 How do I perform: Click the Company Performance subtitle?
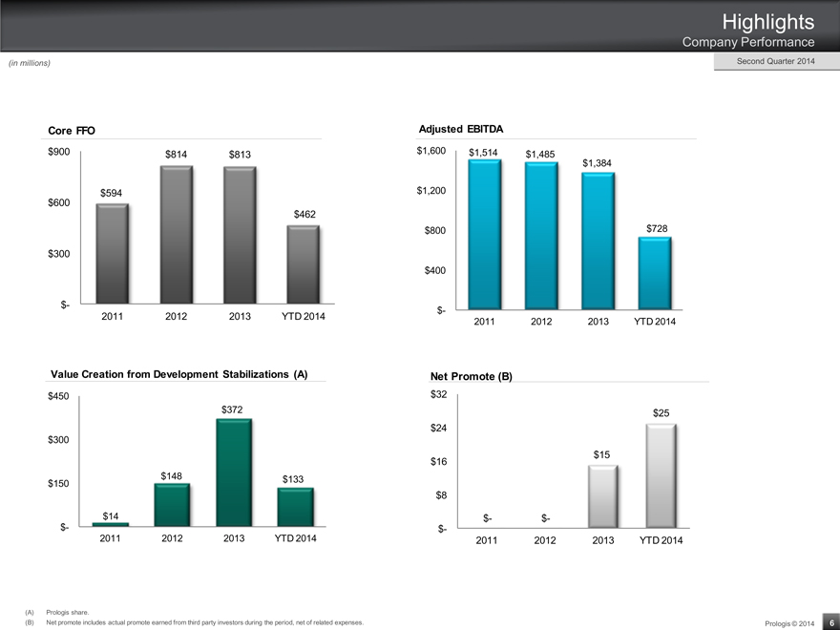(746, 42)
